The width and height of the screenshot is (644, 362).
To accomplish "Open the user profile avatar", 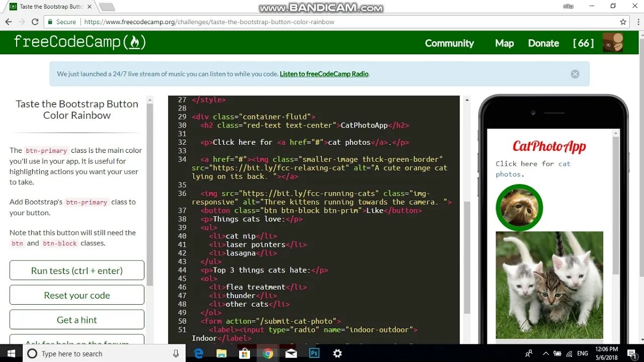I will 613,43.
